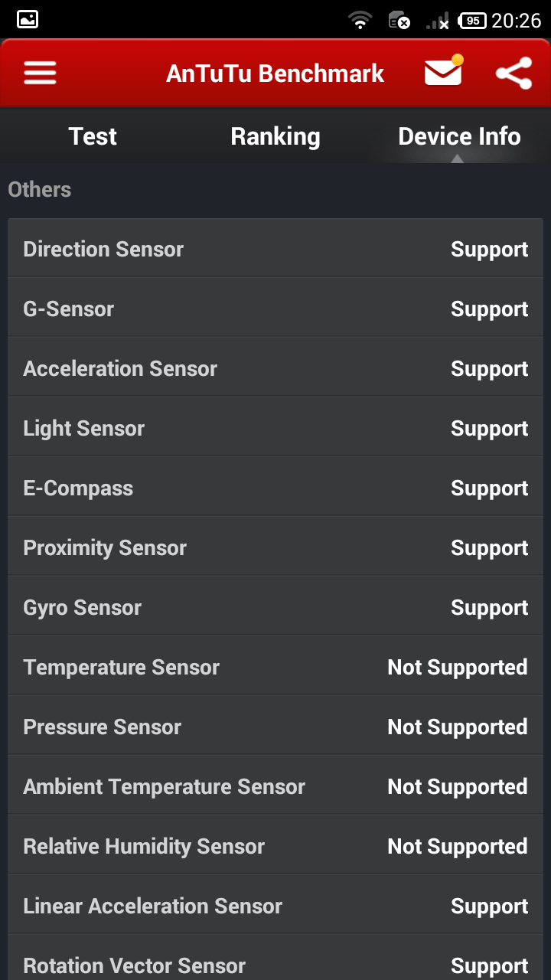This screenshot has width=551, height=980.
Task: Tap Temperature Sensor Not Supported row
Action: point(275,667)
